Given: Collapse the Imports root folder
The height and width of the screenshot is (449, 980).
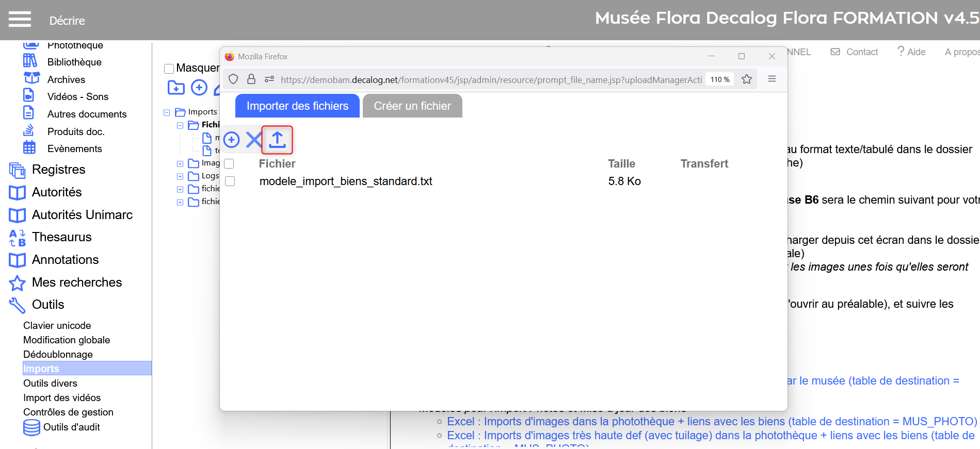Looking at the screenshot, I should pos(167,112).
